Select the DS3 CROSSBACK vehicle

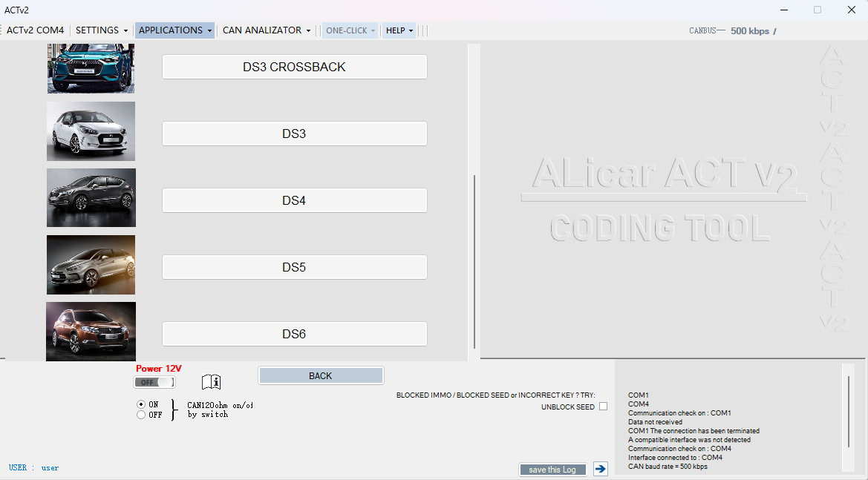(x=294, y=66)
